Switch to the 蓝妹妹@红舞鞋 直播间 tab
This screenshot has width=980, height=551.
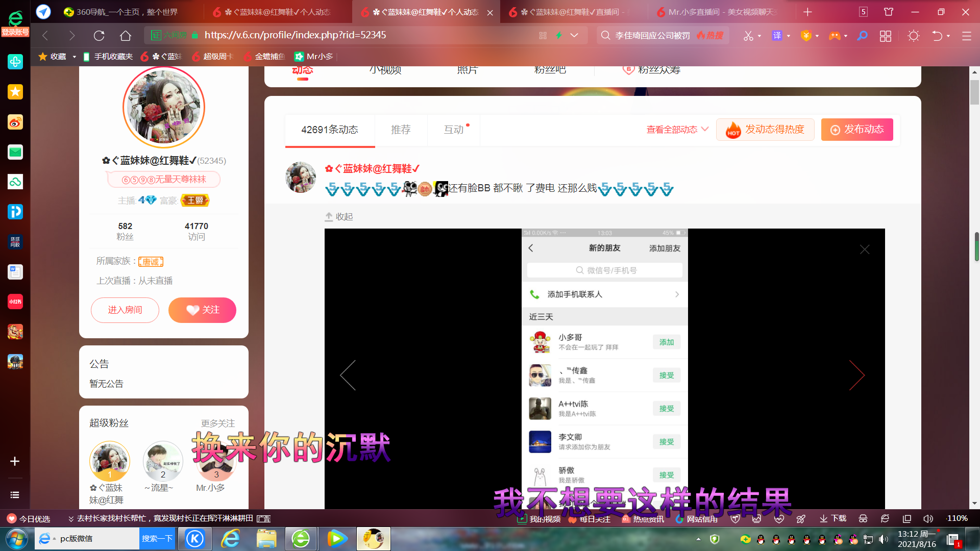[x=574, y=12]
